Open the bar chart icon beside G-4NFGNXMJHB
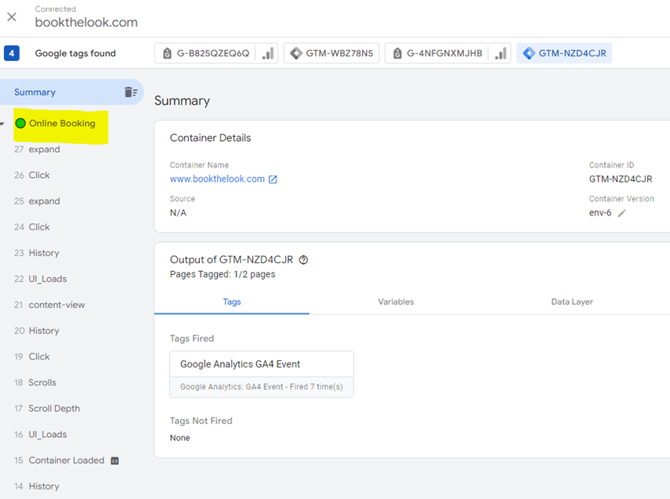Image resolution: width=670 pixels, height=499 pixels. pos(500,53)
